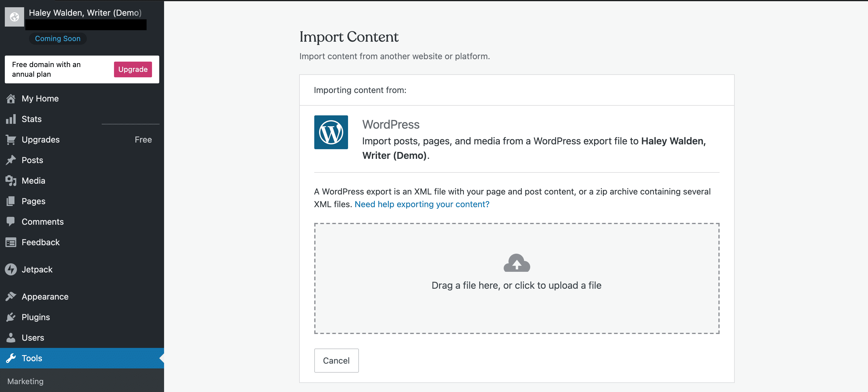Screen dimensions: 868x392
Task: Click the Plugins menu item
Action: pos(35,316)
